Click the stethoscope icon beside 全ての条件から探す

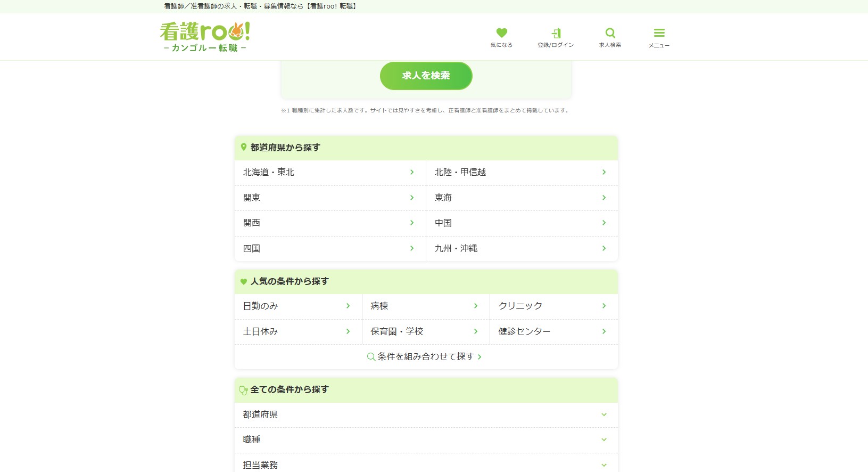tap(243, 390)
